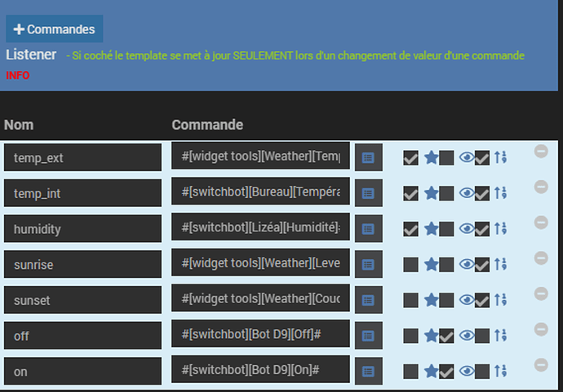Screen dimensions: 563x392
Task: Remove the on command row
Action: pyautogui.click(x=541, y=365)
